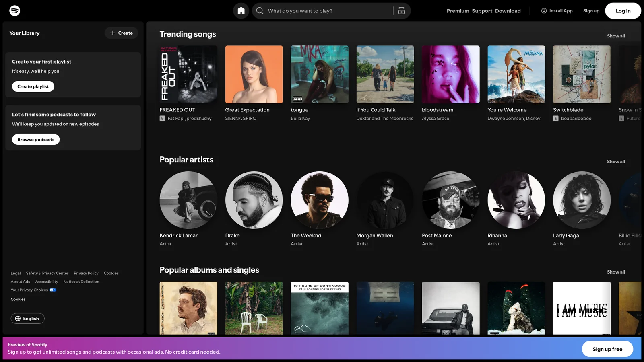This screenshot has height=362, width=644.
Task: Open Accessibility footer link
Action: [47, 282]
